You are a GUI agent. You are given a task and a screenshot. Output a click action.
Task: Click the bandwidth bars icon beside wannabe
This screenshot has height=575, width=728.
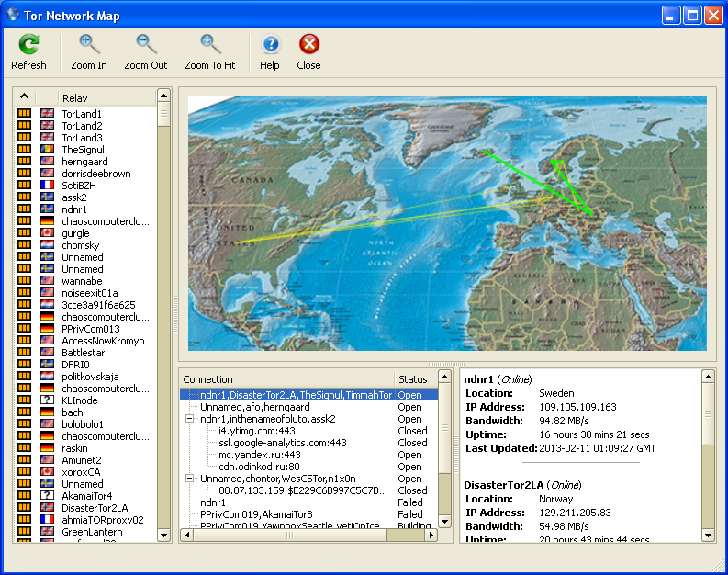24,280
